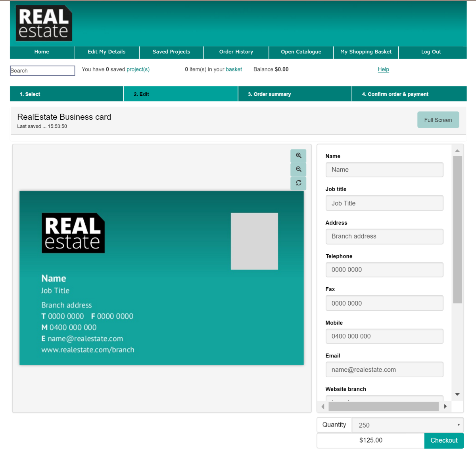Switch to step 2. Edit
476x453 pixels.
tap(180, 94)
